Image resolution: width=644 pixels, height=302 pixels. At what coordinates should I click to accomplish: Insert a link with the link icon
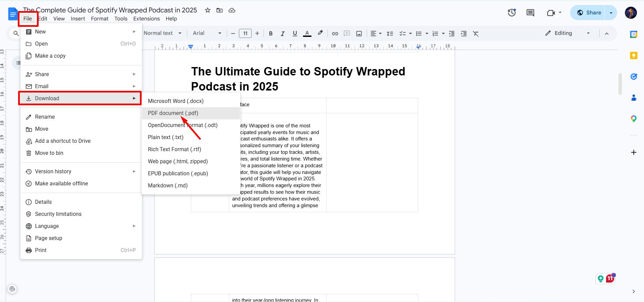[x=335, y=33]
